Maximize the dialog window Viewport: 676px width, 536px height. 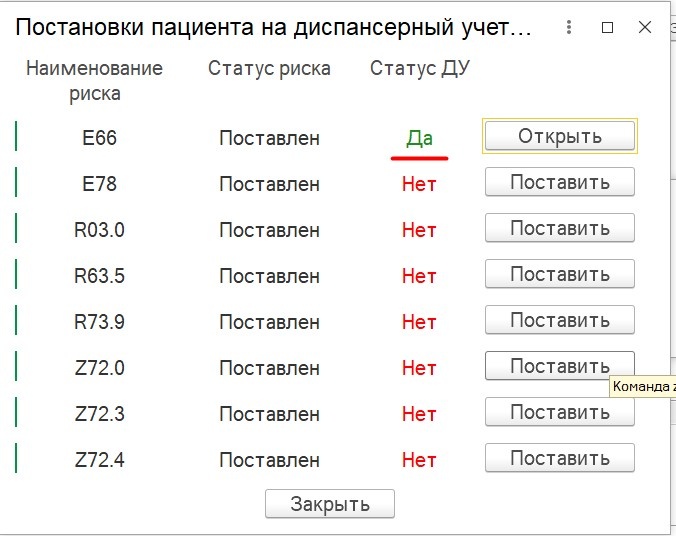[x=607, y=28]
